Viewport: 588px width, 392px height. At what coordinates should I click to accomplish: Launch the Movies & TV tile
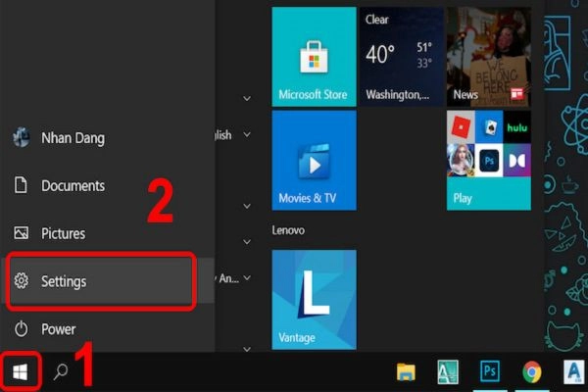[313, 160]
